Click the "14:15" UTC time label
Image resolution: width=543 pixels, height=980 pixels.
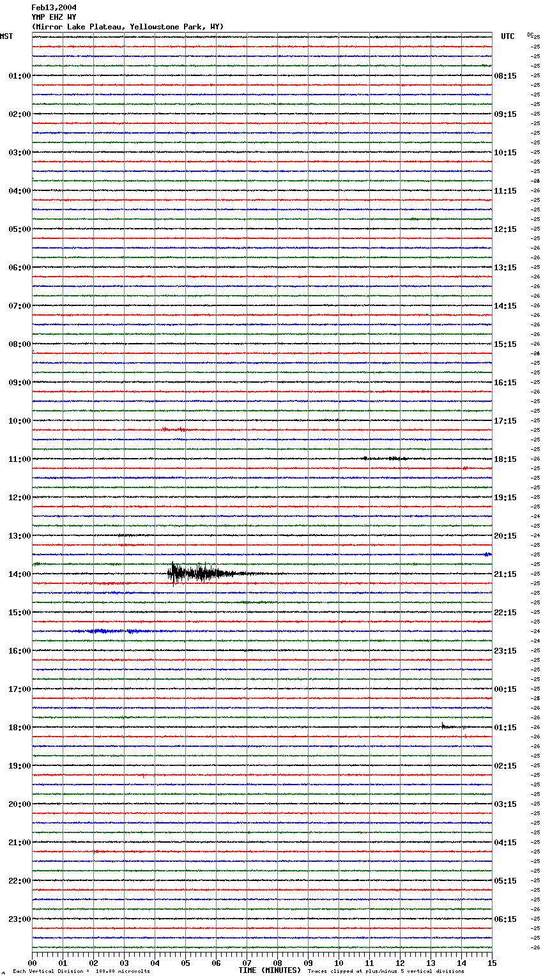[505, 306]
